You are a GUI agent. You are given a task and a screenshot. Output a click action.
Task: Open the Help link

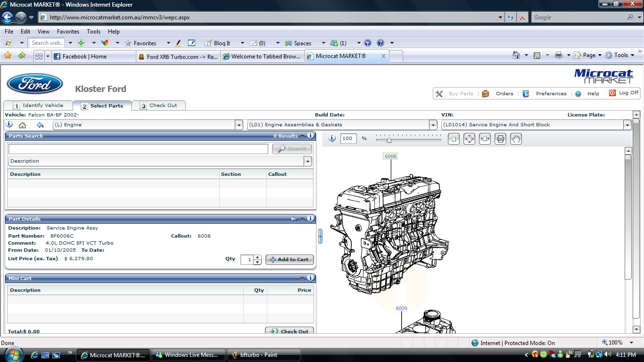[x=593, y=94]
